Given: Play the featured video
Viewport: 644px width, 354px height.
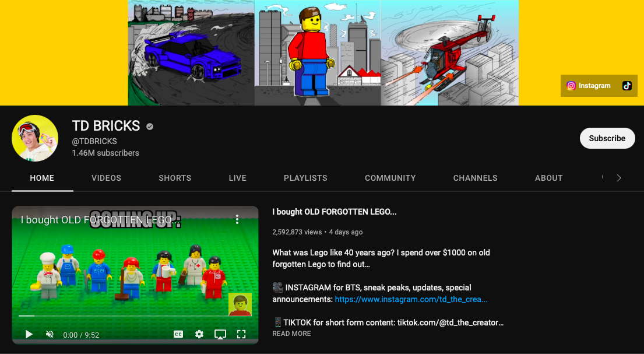Looking at the screenshot, I should click(x=29, y=334).
